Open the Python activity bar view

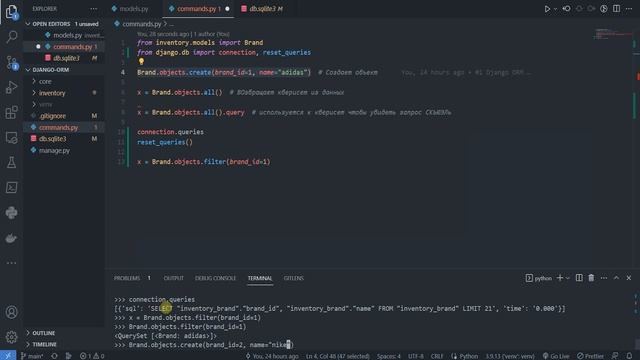11,213
